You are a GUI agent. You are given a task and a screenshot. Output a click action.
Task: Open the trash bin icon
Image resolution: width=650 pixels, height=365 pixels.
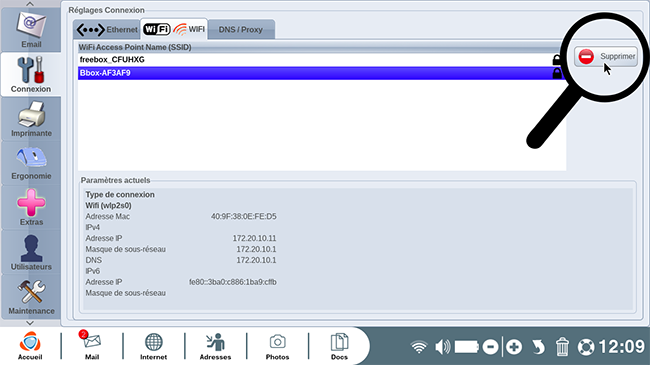[x=562, y=346]
